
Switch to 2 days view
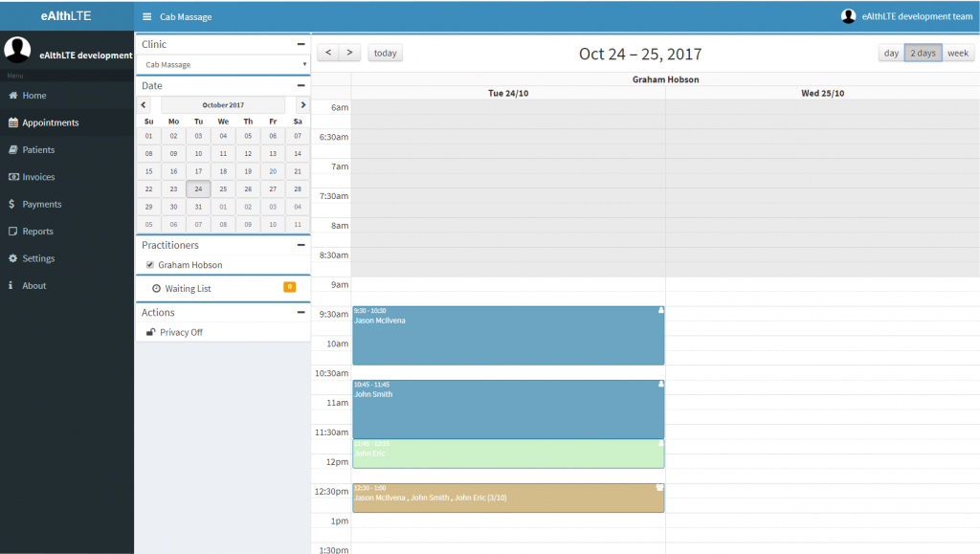(x=924, y=53)
